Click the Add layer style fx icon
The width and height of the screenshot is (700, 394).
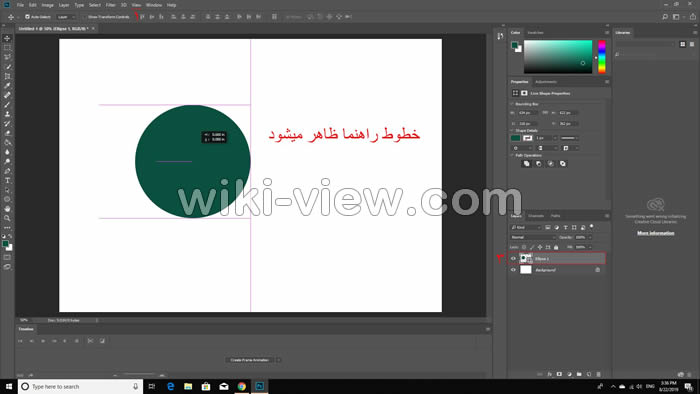(x=550, y=374)
